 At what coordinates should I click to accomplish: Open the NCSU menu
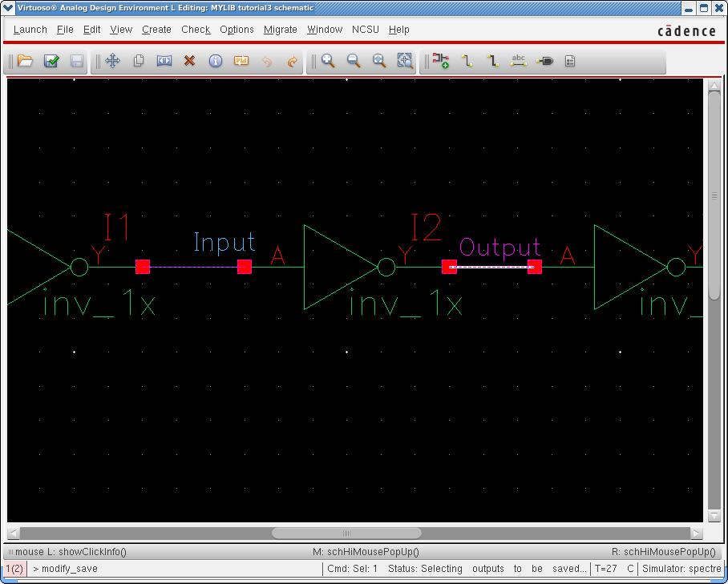pyautogui.click(x=366, y=30)
